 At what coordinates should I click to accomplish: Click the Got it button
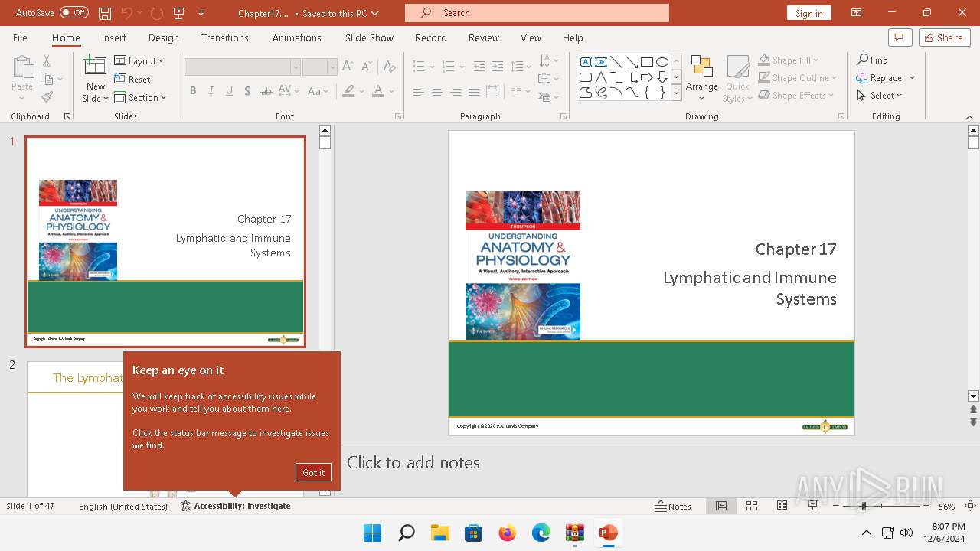[313, 472]
